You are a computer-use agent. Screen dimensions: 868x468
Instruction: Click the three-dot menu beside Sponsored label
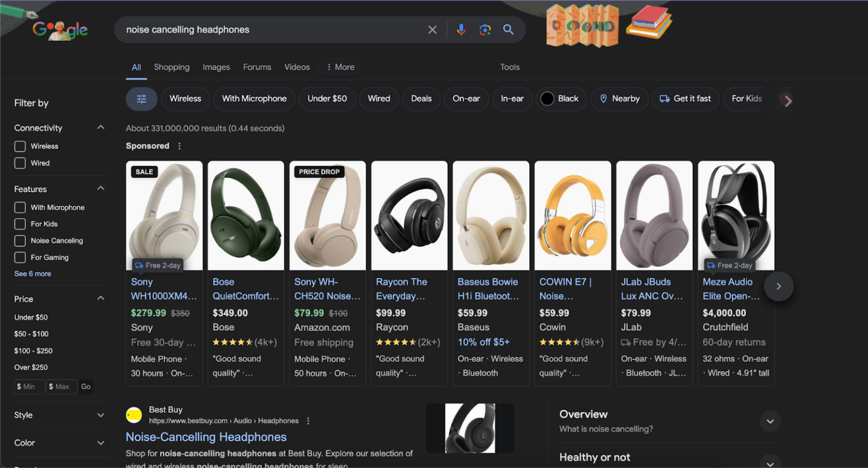(179, 146)
